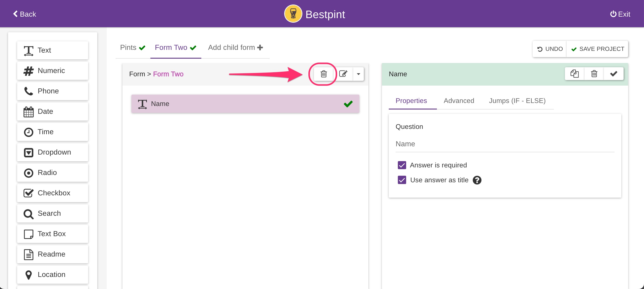Validate the Name question with checkmark icon
This screenshot has height=289, width=644.
(x=614, y=74)
